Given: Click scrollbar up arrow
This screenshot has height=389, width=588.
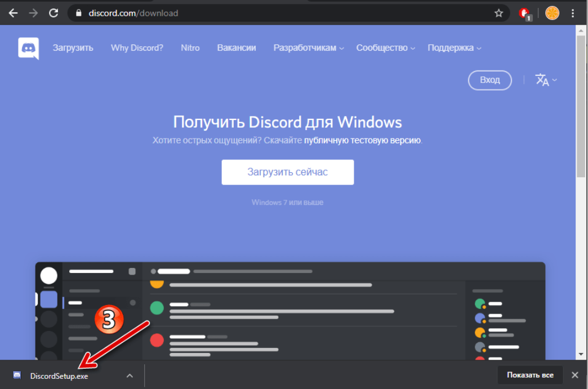Looking at the screenshot, I should 581,30.
